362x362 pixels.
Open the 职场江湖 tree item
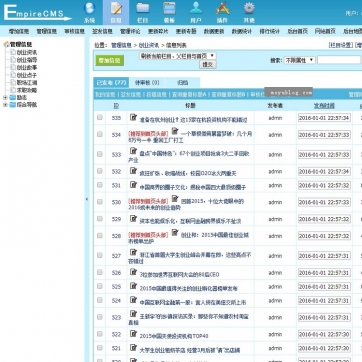click(x=27, y=83)
